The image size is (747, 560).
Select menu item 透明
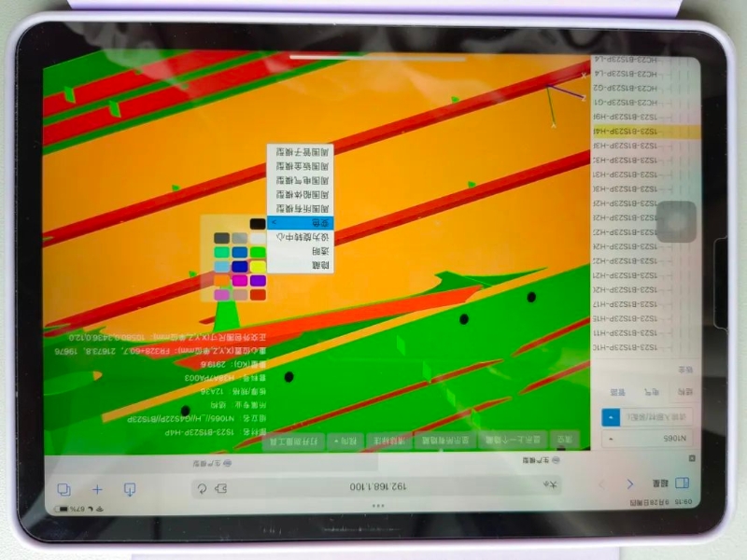(x=300, y=251)
